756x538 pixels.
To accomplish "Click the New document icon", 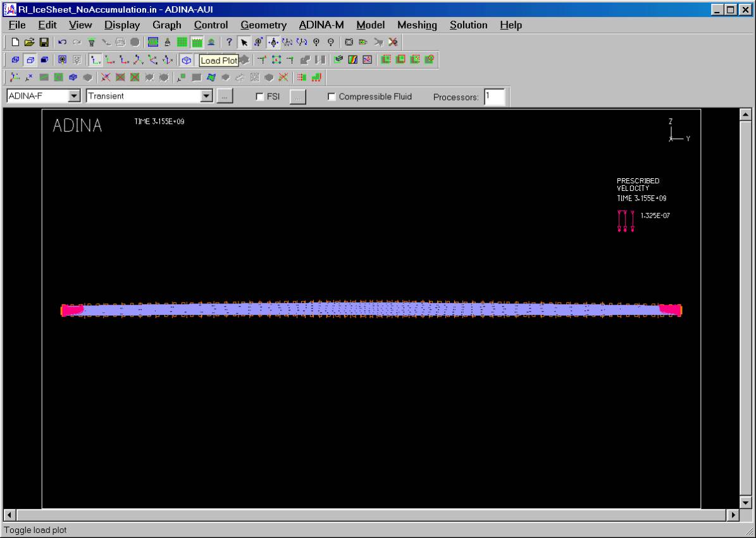I will click(16, 42).
